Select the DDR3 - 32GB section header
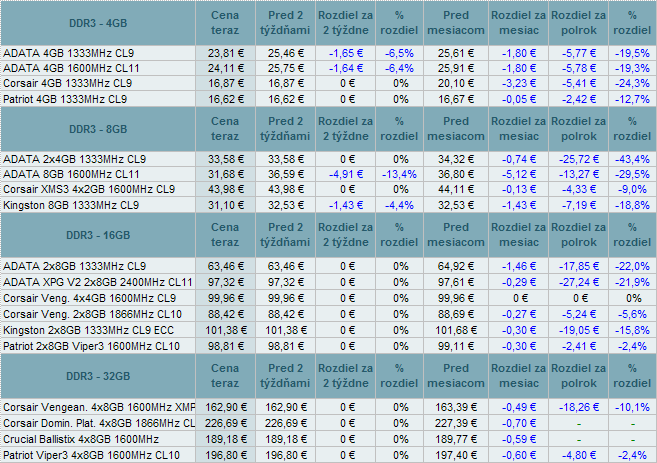657x463 pixels. 98,376
